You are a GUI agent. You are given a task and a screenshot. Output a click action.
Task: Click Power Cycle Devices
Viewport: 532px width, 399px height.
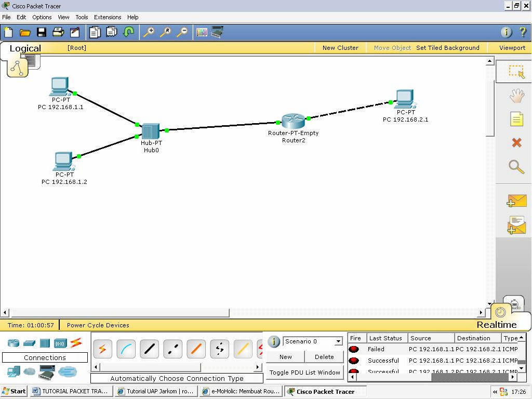coord(98,325)
